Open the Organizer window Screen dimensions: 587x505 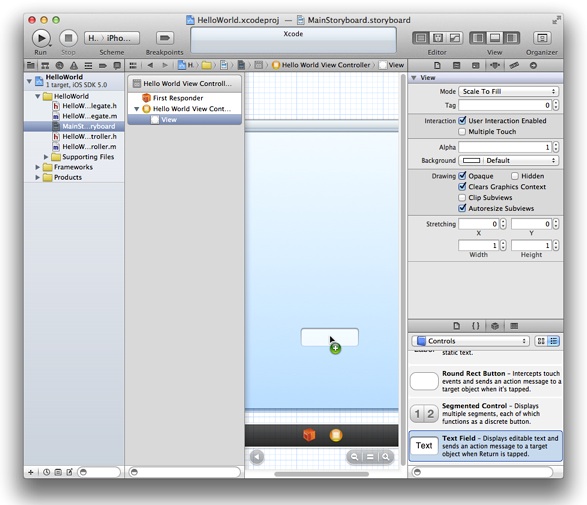click(x=542, y=38)
